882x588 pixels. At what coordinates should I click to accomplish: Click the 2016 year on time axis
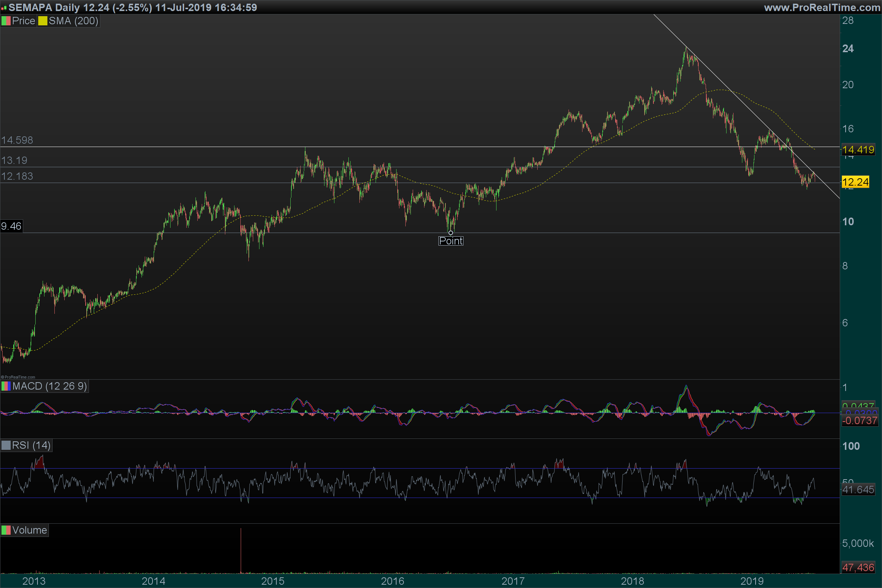tap(392, 581)
